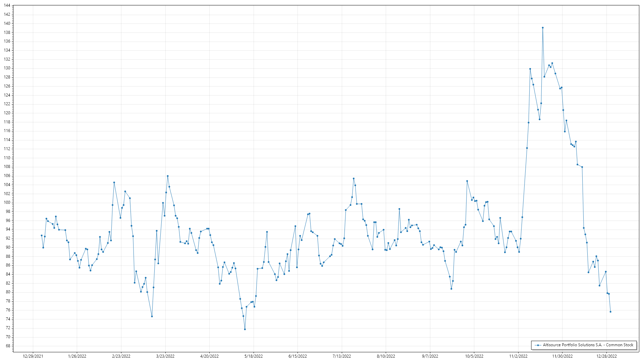Click the 100 y-axis value label
The width and height of the screenshot is (644, 362).
7,202
